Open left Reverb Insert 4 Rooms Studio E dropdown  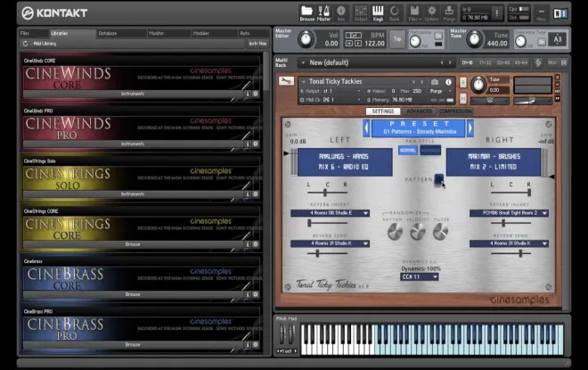coord(330,213)
